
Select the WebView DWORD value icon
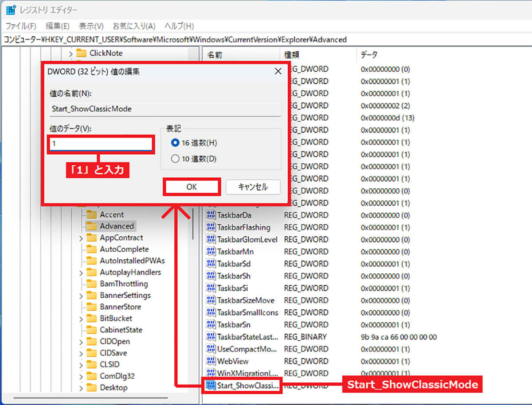pos(211,361)
